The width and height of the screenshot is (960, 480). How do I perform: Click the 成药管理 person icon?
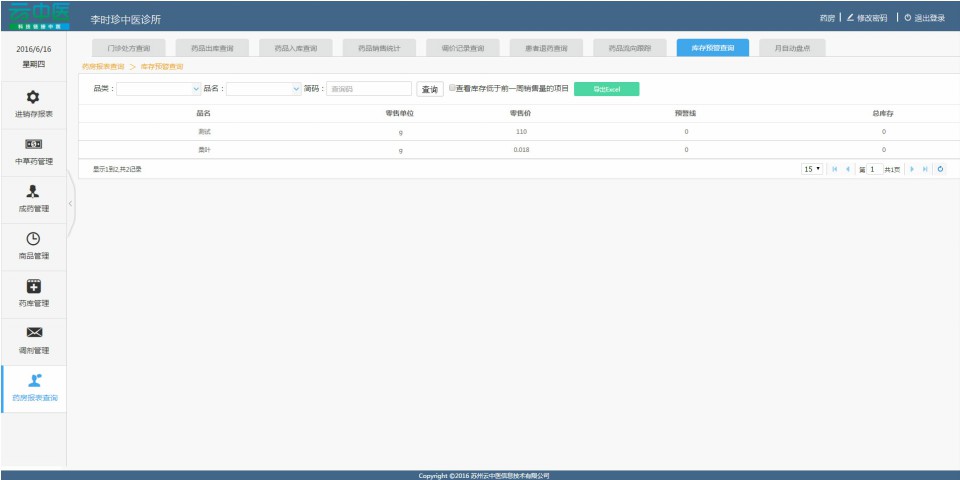[33, 191]
